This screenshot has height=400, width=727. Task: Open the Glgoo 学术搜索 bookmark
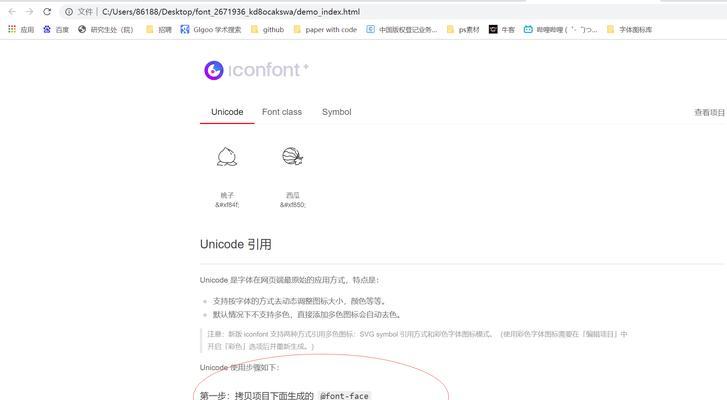211,30
